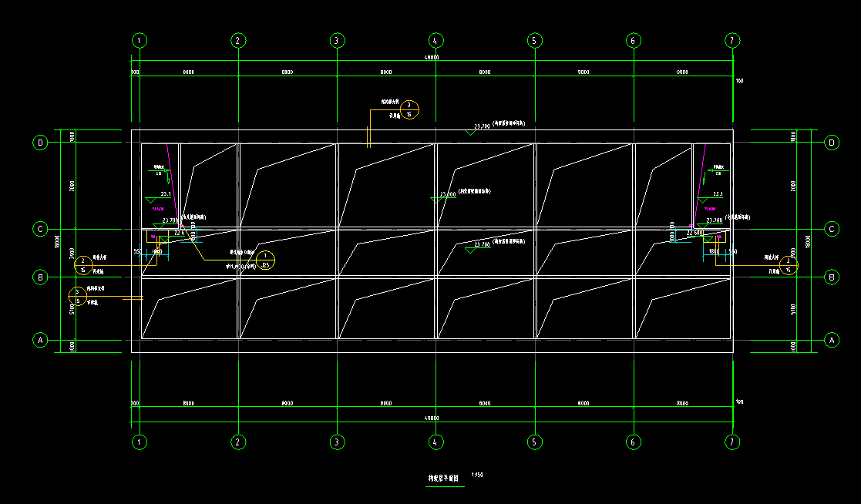This screenshot has height=504, width=861.
Task: Click yellow detail callout 1 near gridline 2
Action: [x=265, y=260]
